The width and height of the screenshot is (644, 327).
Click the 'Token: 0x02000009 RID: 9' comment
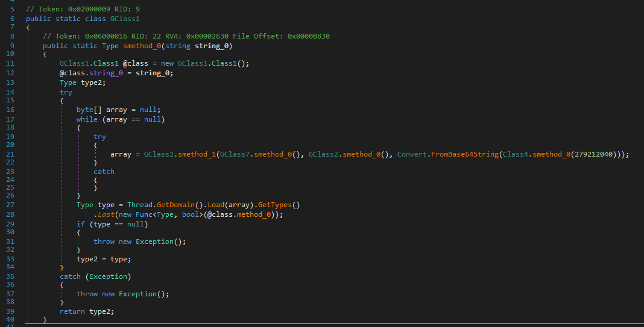pyautogui.click(x=83, y=9)
